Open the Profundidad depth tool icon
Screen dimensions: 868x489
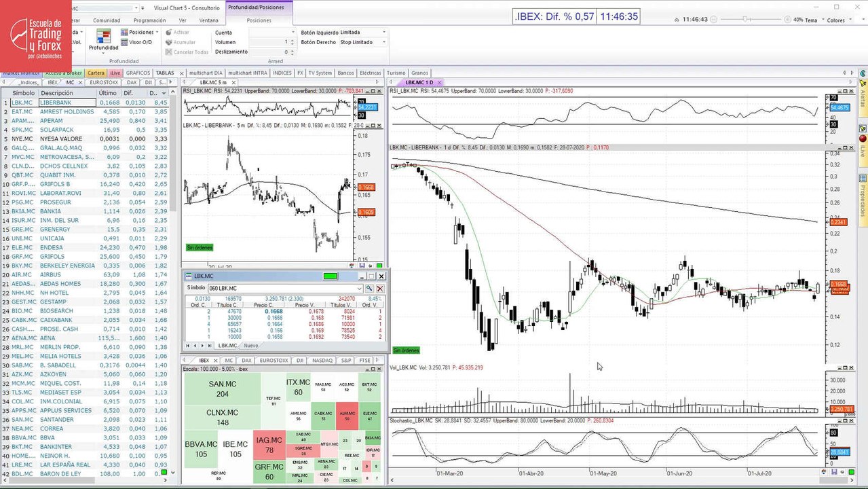(x=103, y=39)
